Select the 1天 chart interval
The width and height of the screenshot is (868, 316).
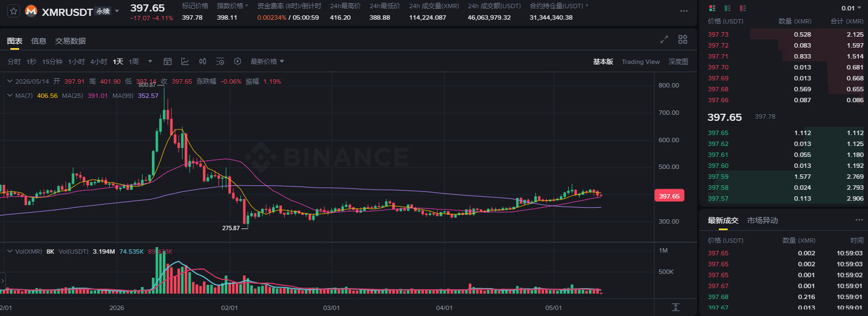(x=118, y=62)
